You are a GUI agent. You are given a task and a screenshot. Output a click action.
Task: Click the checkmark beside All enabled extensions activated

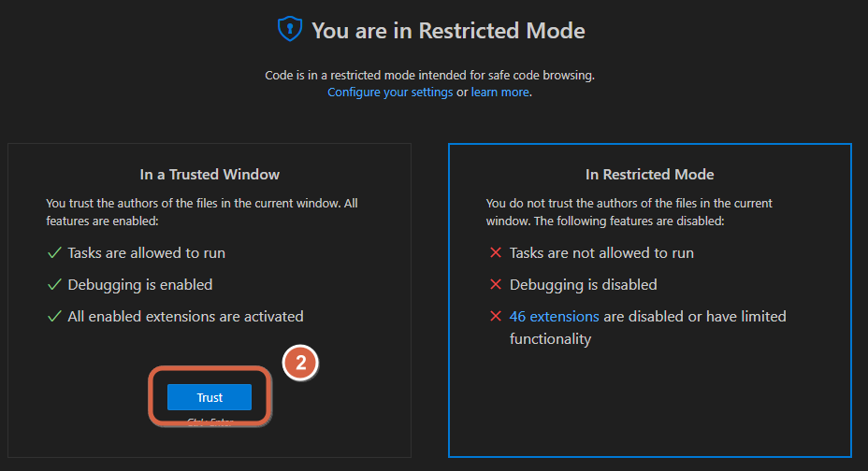(54, 316)
